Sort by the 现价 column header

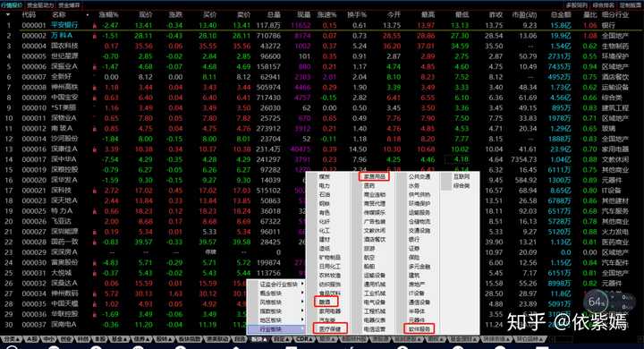click(146, 15)
